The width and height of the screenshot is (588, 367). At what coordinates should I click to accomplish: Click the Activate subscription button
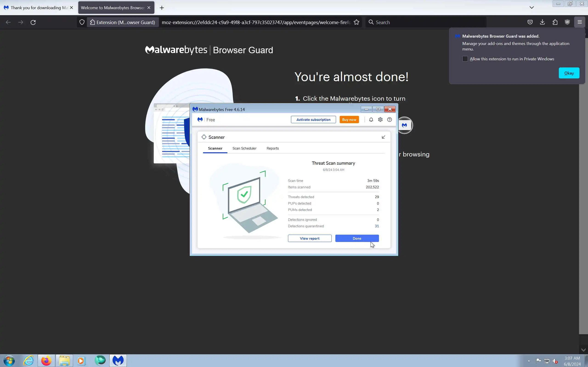(x=314, y=120)
